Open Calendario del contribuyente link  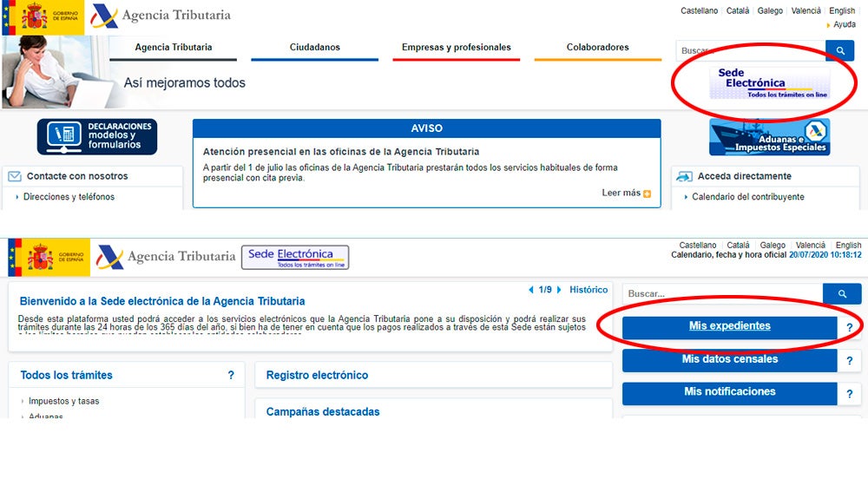pos(748,196)
